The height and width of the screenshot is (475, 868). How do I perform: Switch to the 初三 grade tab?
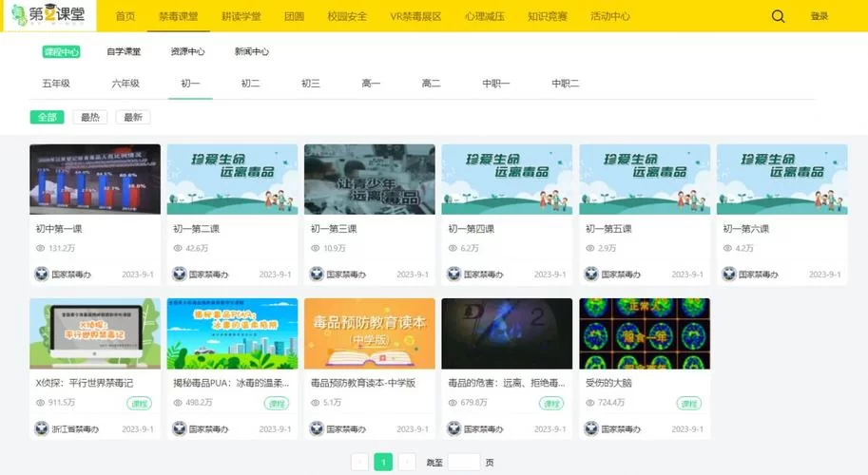coord(311,84)
